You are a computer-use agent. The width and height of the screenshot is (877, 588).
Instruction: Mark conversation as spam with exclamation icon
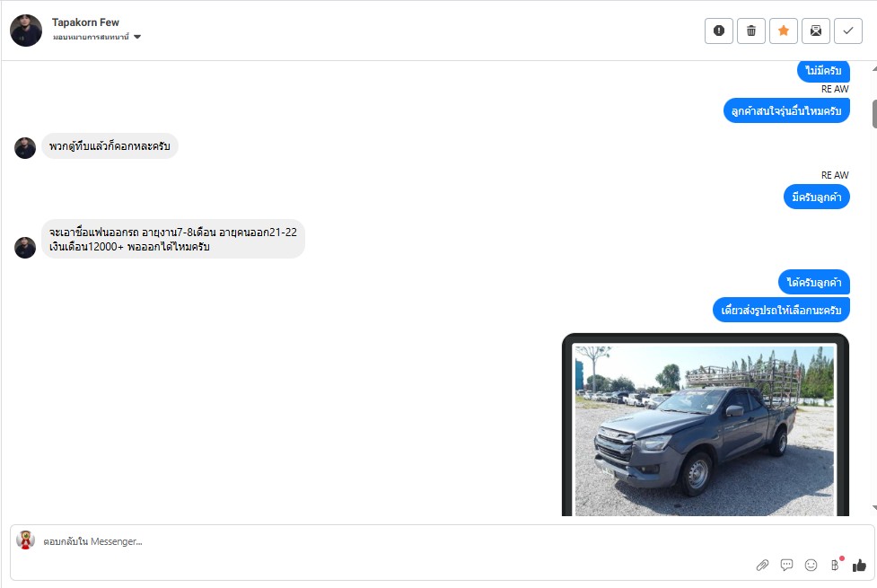pyautogui.click(x=719, y=31)
